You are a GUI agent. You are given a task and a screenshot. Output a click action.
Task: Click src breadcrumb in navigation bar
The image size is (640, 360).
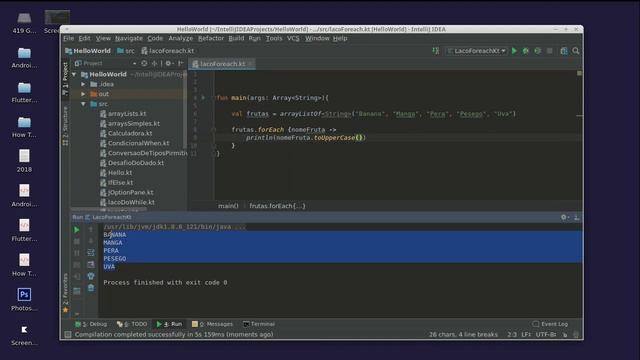[126, 51]
